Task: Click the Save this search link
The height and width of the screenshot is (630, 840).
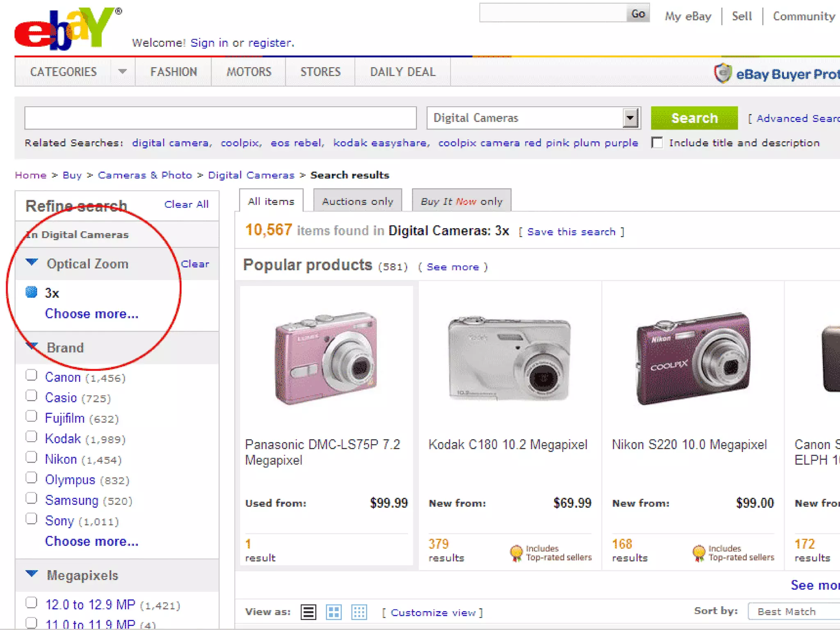Action: click(x=571, y=232)
